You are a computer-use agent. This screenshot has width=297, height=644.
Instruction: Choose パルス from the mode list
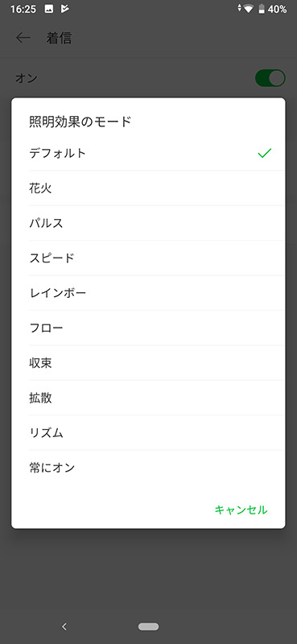(x=148, y=223)
